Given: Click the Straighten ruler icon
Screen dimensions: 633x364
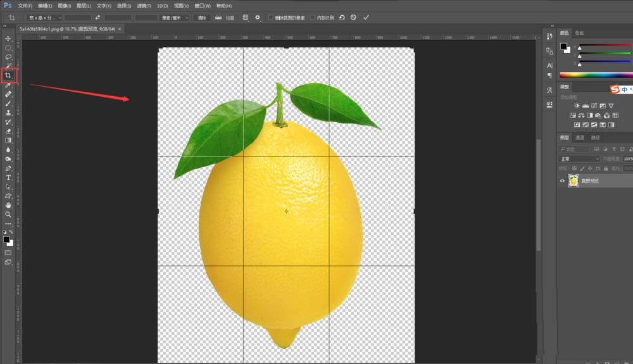Looking at the screenshot, I should click(218, 18).
